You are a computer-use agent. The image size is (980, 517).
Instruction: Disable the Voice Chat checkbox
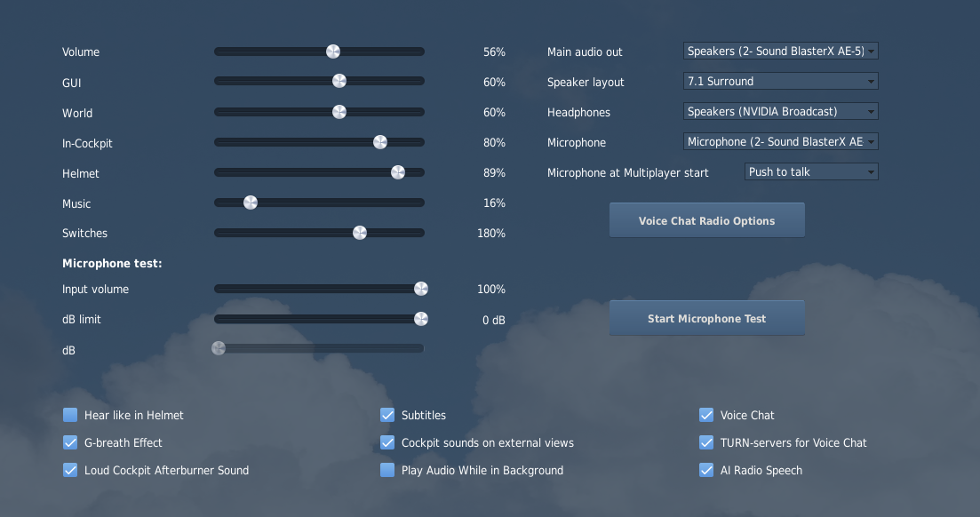706,415
